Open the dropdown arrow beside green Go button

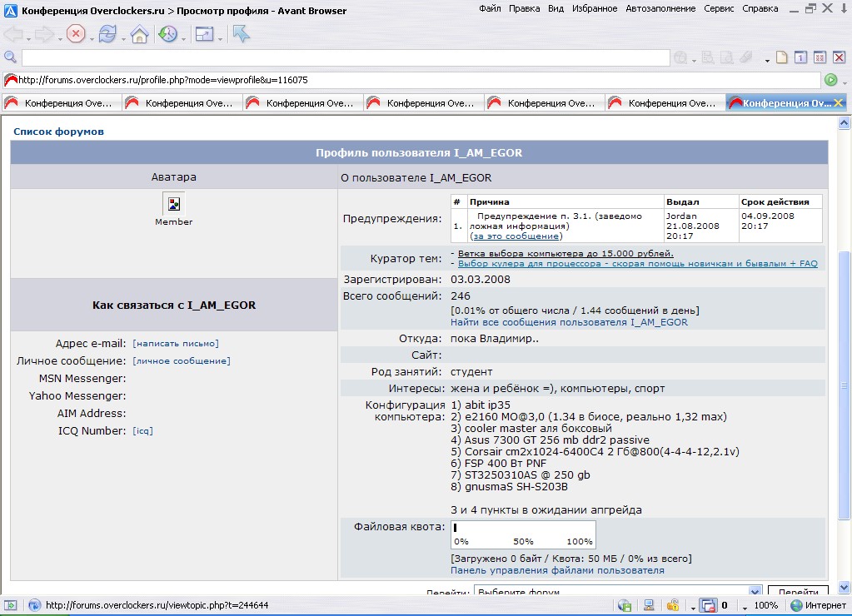coord(845,82)
